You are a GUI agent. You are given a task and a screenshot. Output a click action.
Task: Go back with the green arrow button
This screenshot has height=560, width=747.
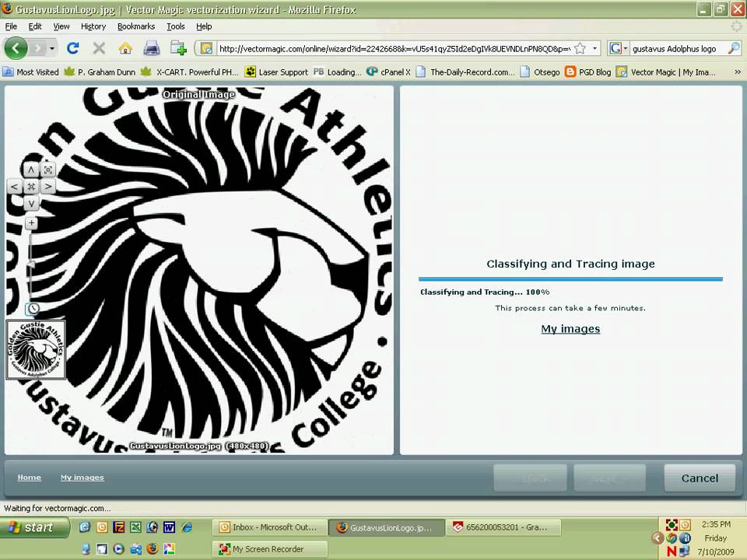point(16,48)
